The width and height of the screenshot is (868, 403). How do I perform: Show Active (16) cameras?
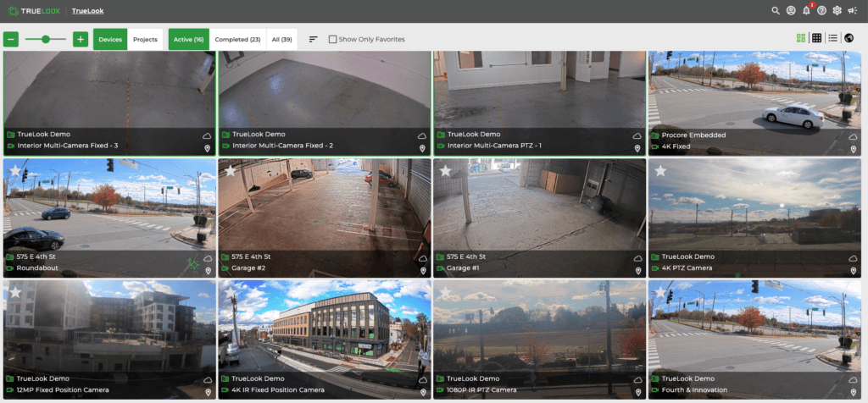(x=189, y=39)
